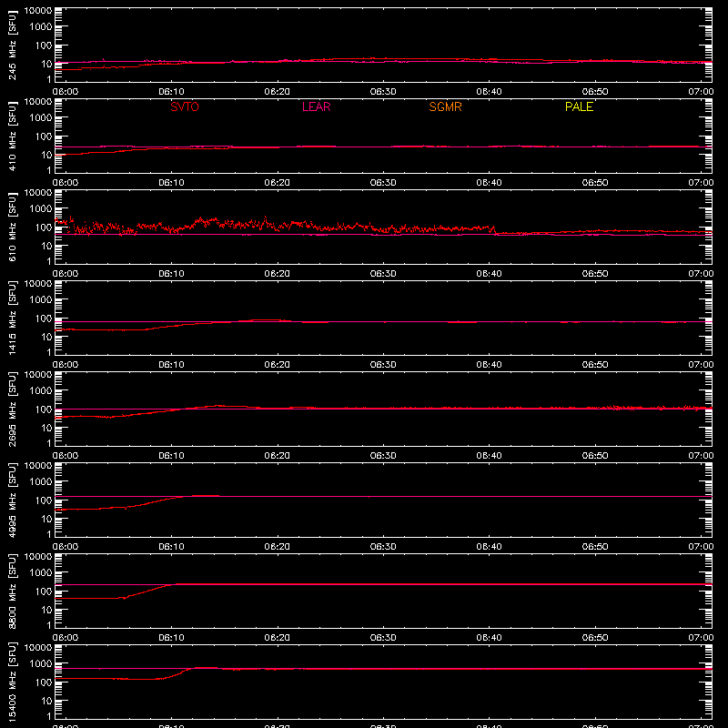Click the noisy red 610 MHz flux trace
Screen dimensions: 728x728
pyautogui.click(x=274, y=226)
